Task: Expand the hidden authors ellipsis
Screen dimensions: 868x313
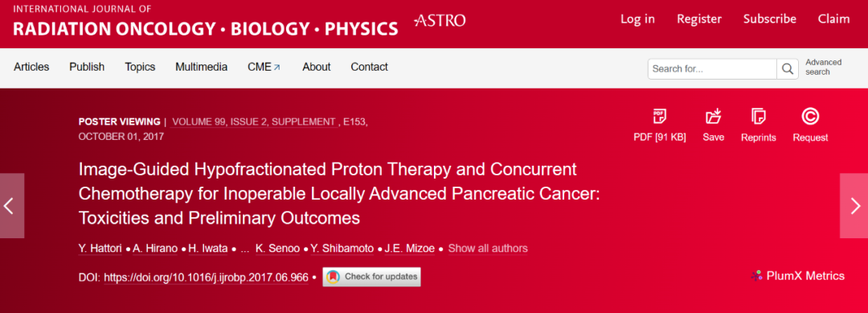Action: click(245, 248)
